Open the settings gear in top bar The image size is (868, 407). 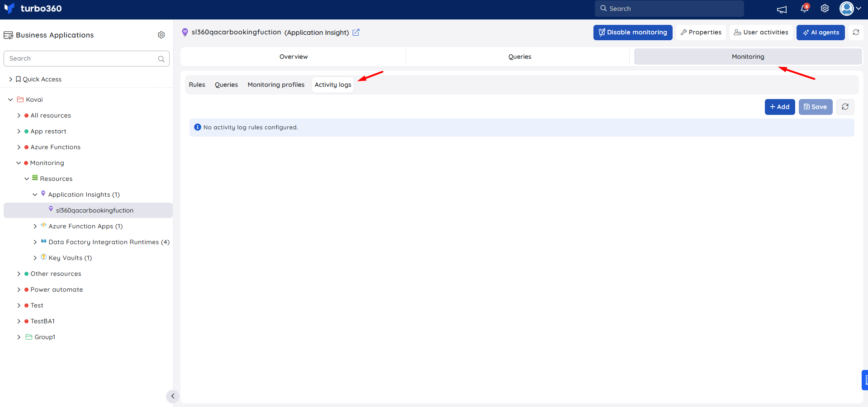tap(825, 9)
